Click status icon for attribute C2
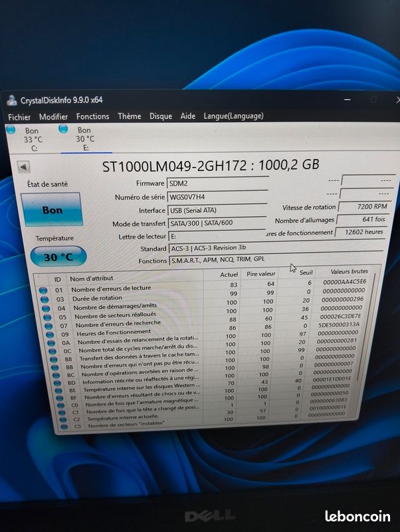400x532 pixels. (63, 420)
